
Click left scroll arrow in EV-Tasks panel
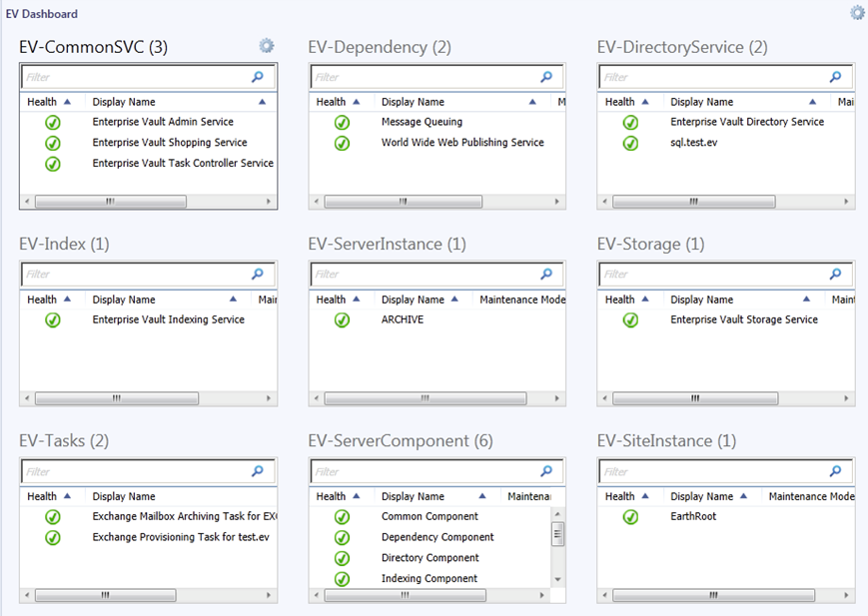(x=27, y=595)
